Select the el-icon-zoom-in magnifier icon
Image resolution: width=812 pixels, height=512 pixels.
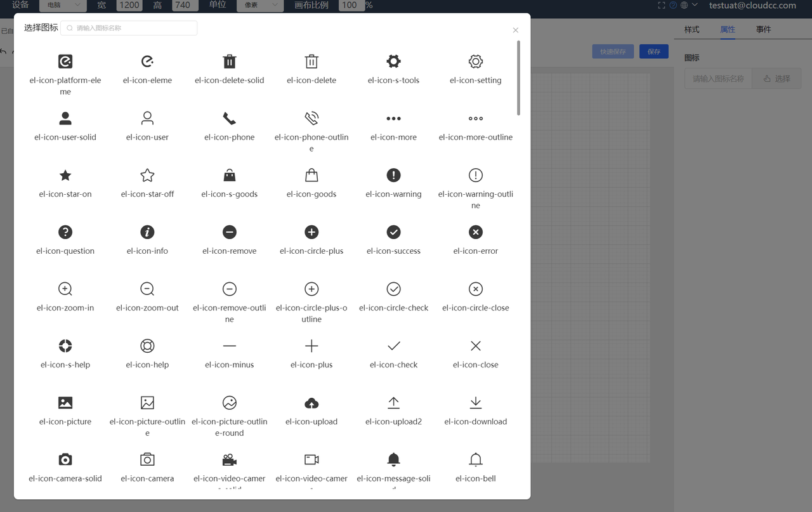pyautogui.click(x=65, y=289)
